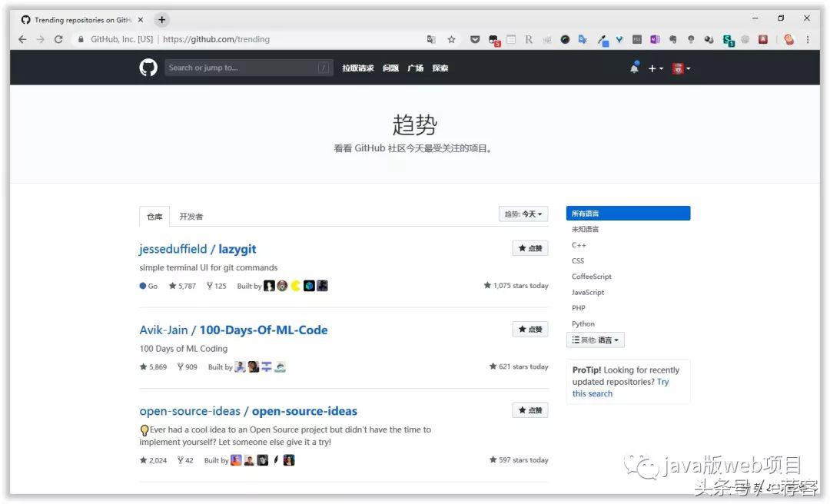Star the lazygit repository with 点赞
Viewport: 830px width, 504px height.
(530, 247)
